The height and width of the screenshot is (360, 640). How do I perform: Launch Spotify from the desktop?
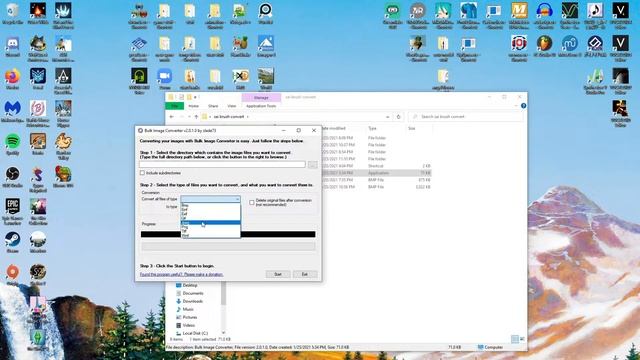12,144
